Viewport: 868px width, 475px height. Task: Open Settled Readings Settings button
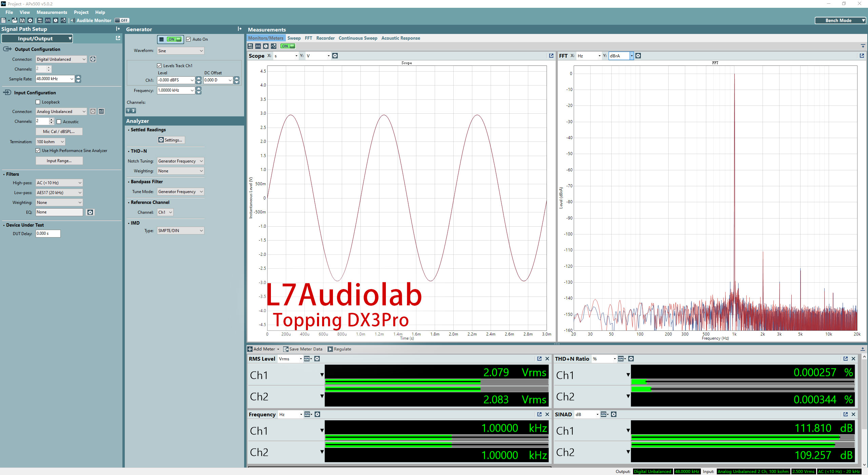point(171,140)
